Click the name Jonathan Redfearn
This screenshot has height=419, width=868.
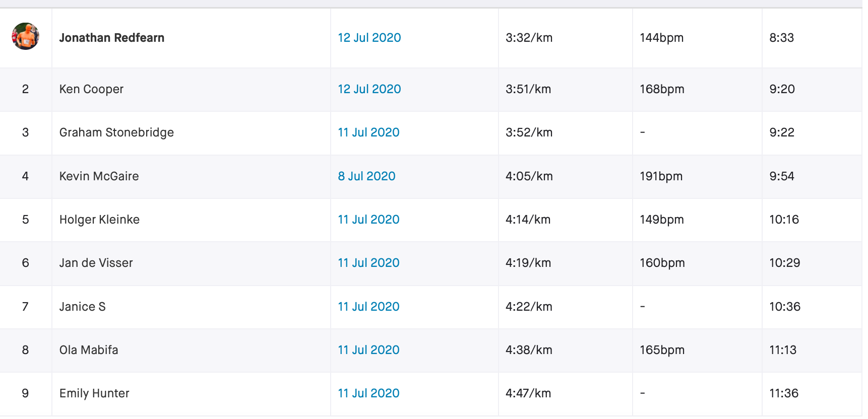click(112, 38)
